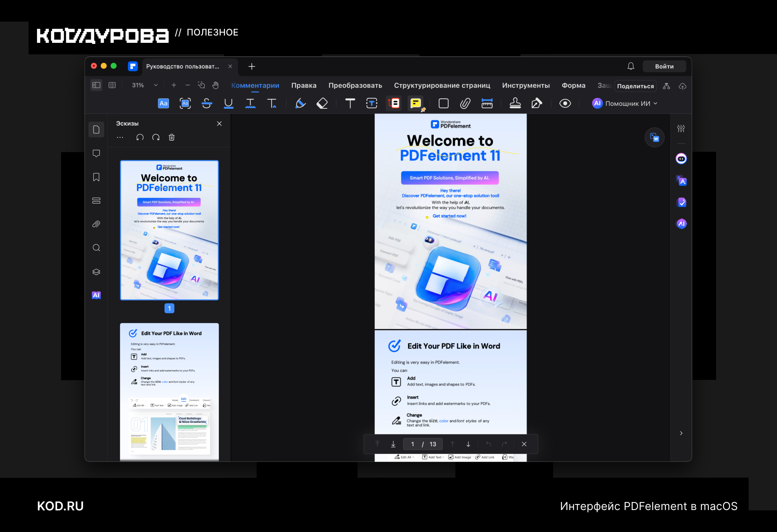Click the cloud upload icon

[682, 86]
